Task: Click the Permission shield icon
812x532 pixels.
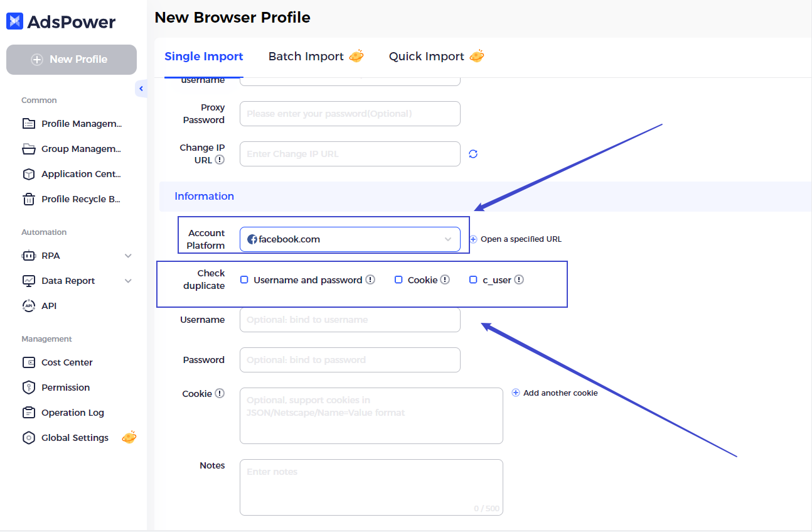Action: coord(28,388)
